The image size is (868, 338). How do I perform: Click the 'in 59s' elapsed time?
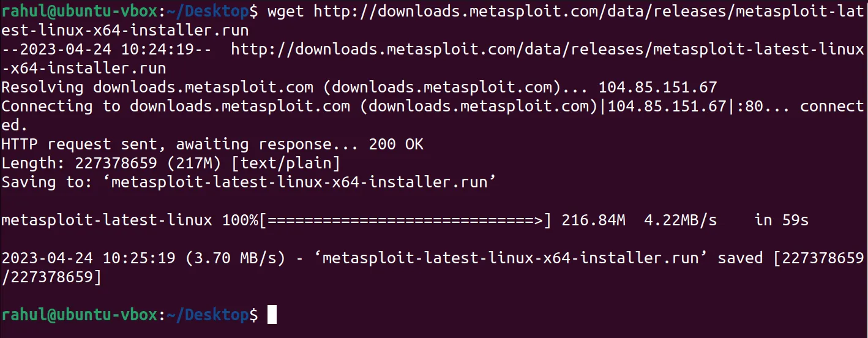tap(782, 220)
